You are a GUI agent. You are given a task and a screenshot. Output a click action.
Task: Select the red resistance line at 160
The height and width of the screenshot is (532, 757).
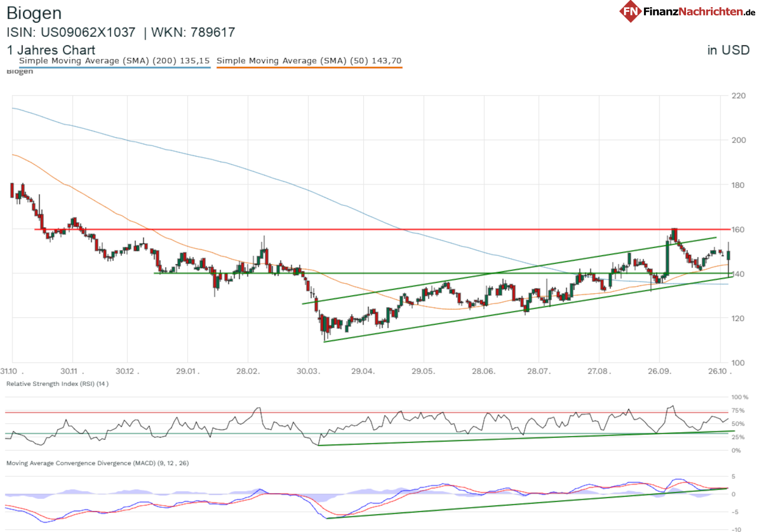pos(355,228)
